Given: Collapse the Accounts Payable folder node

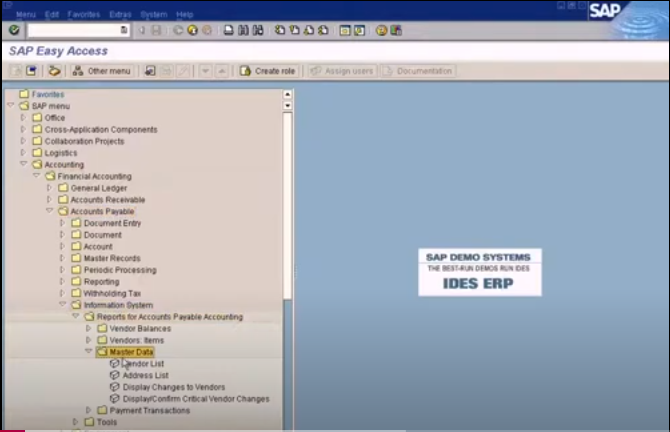Looking at the screenshot, I should [x=50, y=211].
